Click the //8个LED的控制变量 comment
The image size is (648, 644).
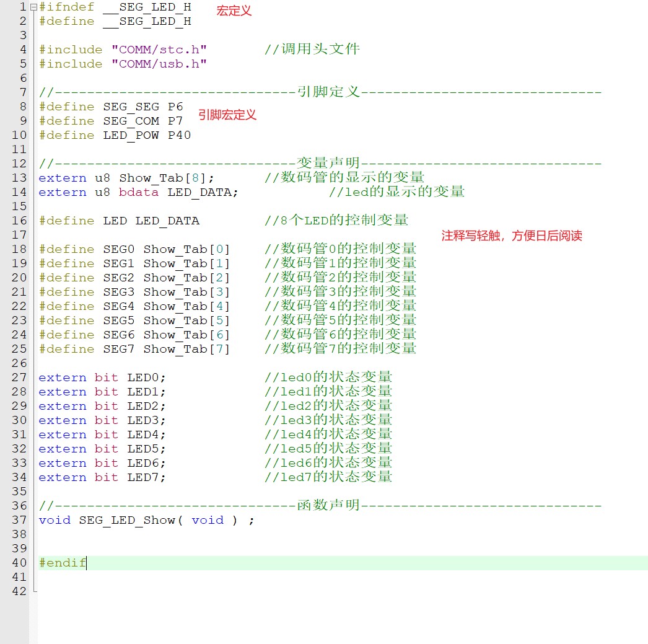(336, 220)
